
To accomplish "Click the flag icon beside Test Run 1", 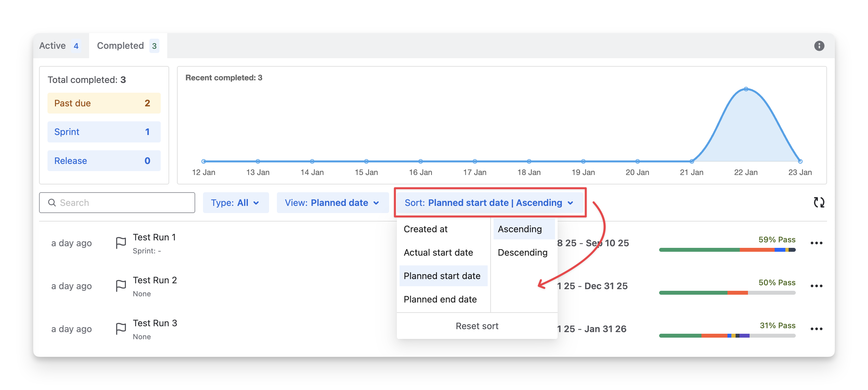I will [x=121, y=243].
